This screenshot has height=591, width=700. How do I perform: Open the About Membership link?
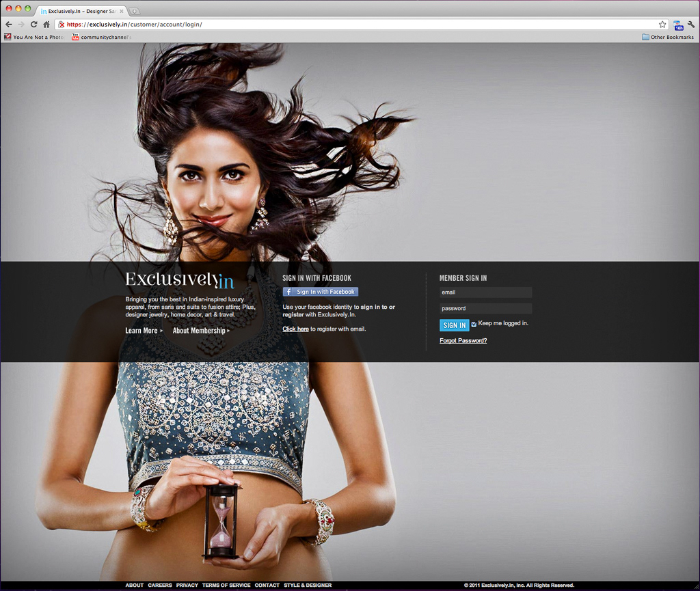[x=201, y=331]
